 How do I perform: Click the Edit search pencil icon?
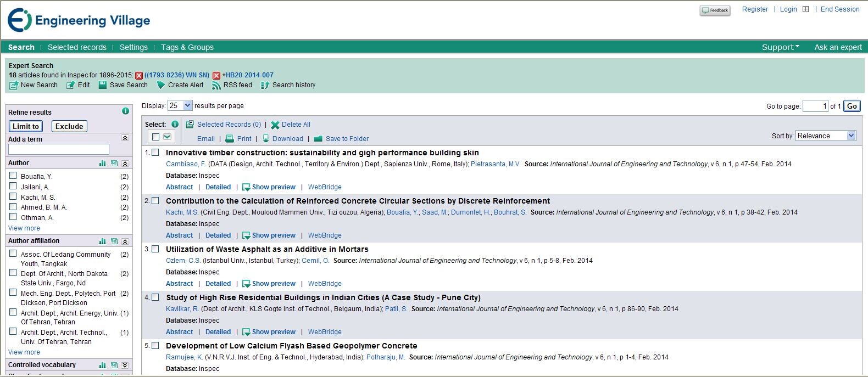(x=70, y=86)
